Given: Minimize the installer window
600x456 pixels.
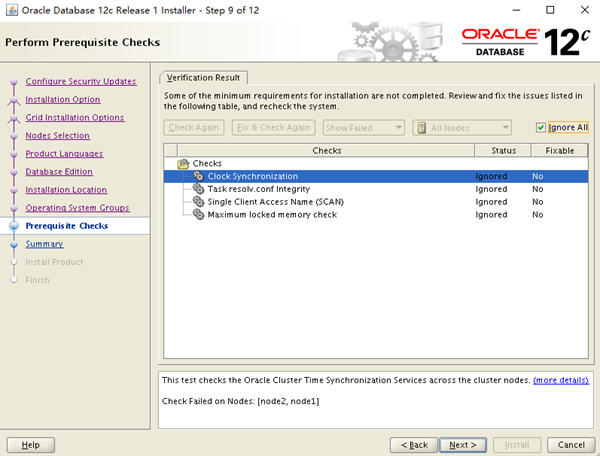Looking at the screenshot, I should pyautogui.click(x=517, y=10).
